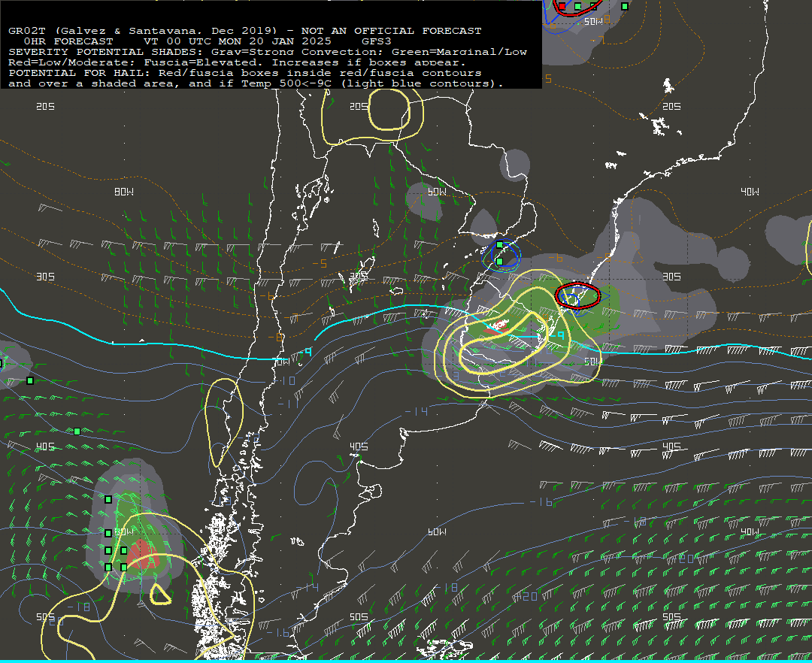Click the upper '80W' longitude label

tap(124, 192)
